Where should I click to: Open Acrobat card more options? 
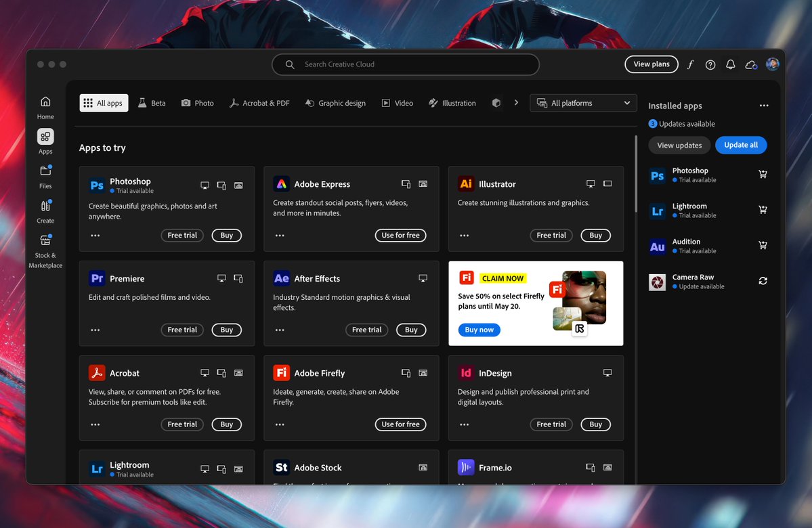pos(95,424)
